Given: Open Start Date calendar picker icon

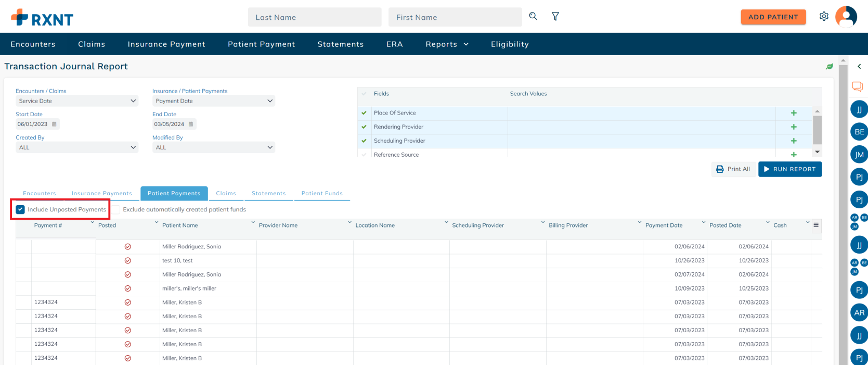Looking at the screenshot, I should (x=54, y=124).
